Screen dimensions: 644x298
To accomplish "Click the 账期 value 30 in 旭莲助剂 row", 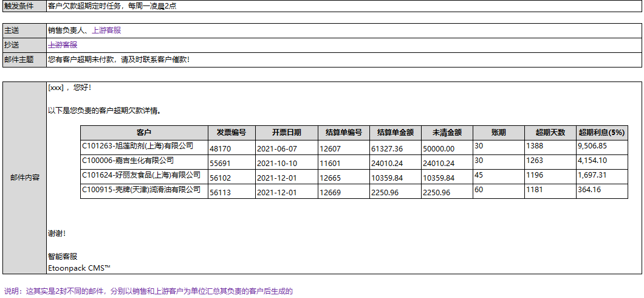I will [x=479, y=145].
